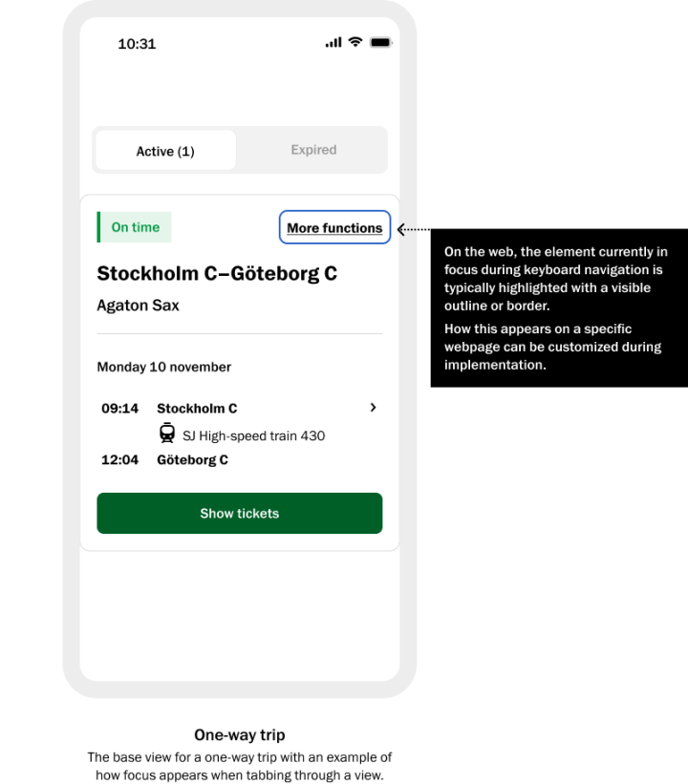Tap the 10:31 clock in status bar
This screenshot has height=784, width=688.
pyautogui.click(x=137, y=44)
